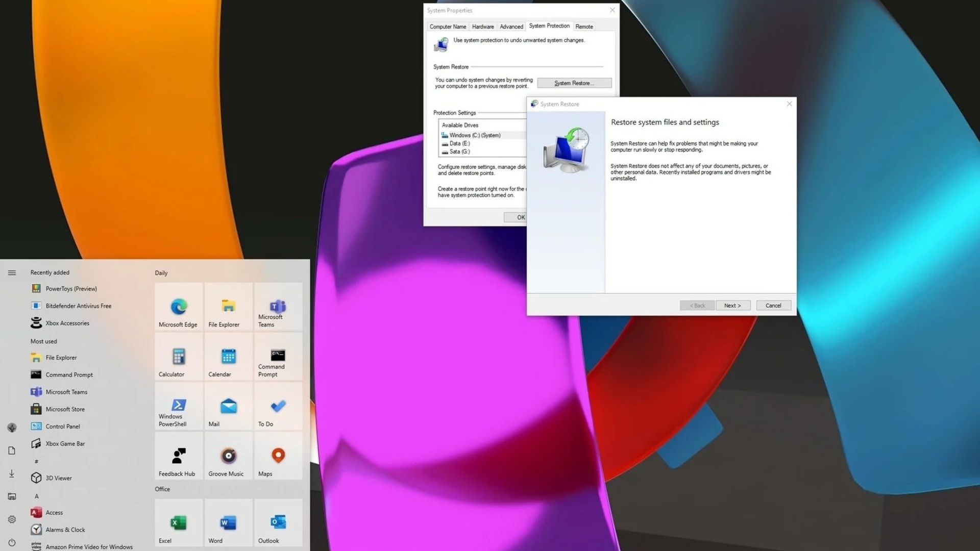This screenshot has width=980, height=551.
Task: Open Calendar tile
Action: click(228, 357)
